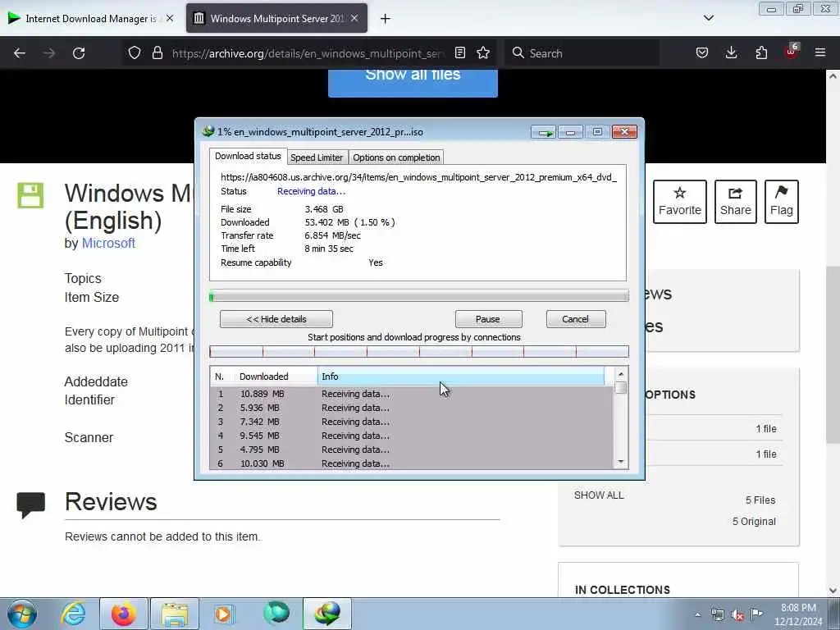Viewport: 840px width, 630px height.
Task: Open Firefox downloads panel arrow icon
Action: point(731,53)
